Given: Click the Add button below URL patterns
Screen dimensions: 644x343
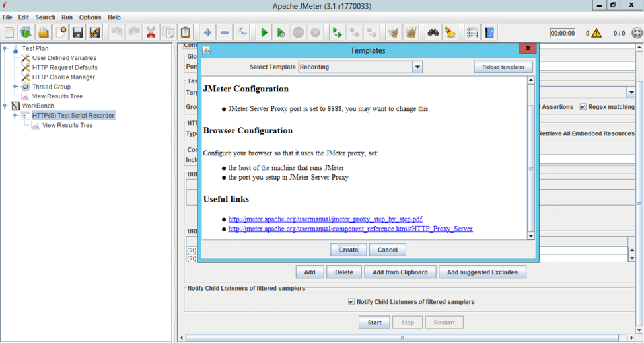Looking at the screenshot, I should 310,272.
